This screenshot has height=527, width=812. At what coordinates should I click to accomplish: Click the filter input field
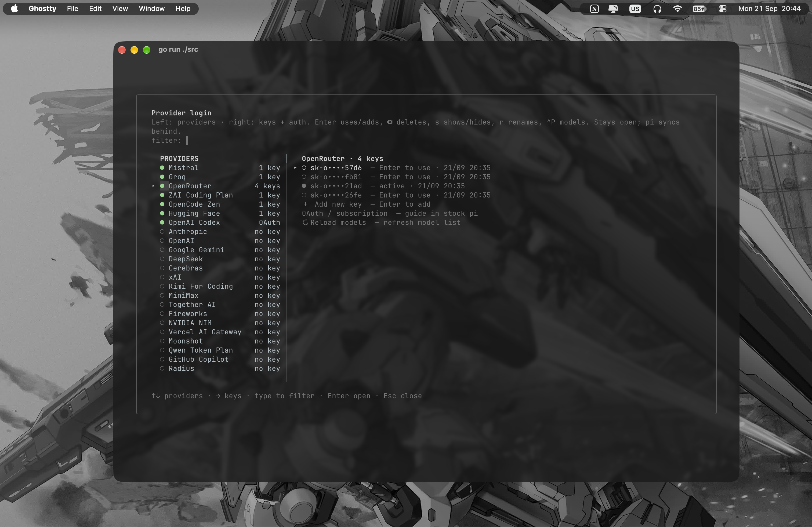tap(187, 140)
